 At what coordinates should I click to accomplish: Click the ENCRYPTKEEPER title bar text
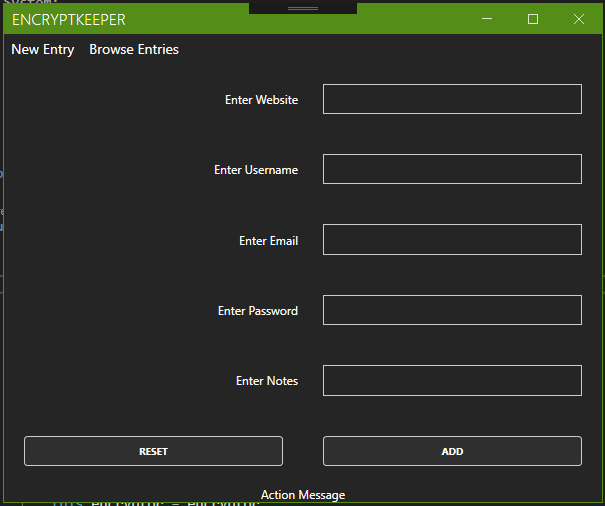click(x=69, y=20)
